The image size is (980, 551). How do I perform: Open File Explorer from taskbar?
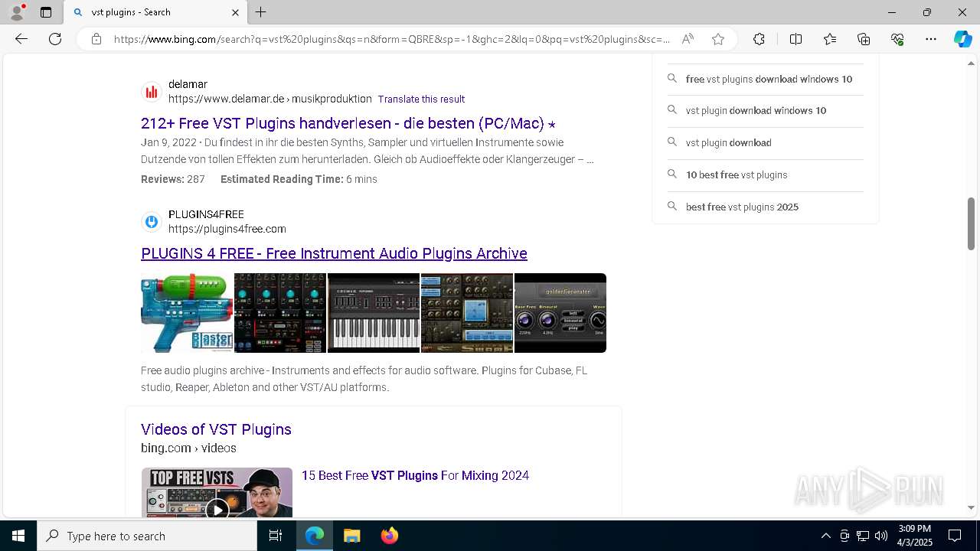(x=352, y=536)
